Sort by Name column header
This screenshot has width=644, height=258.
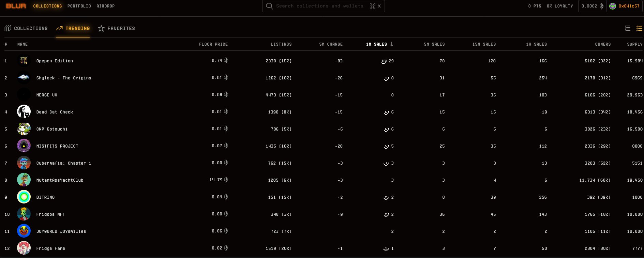click(23, 44)
